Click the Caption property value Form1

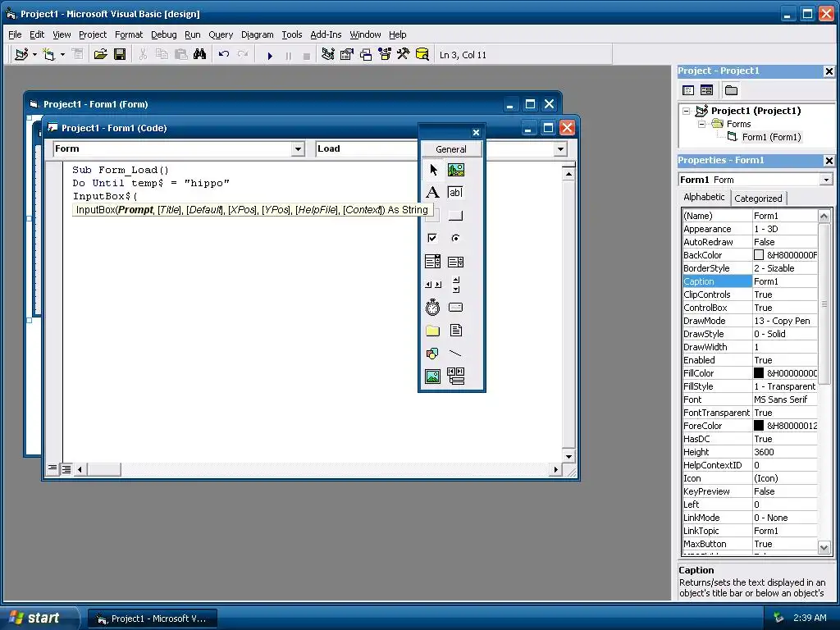[x=785, y=281]
